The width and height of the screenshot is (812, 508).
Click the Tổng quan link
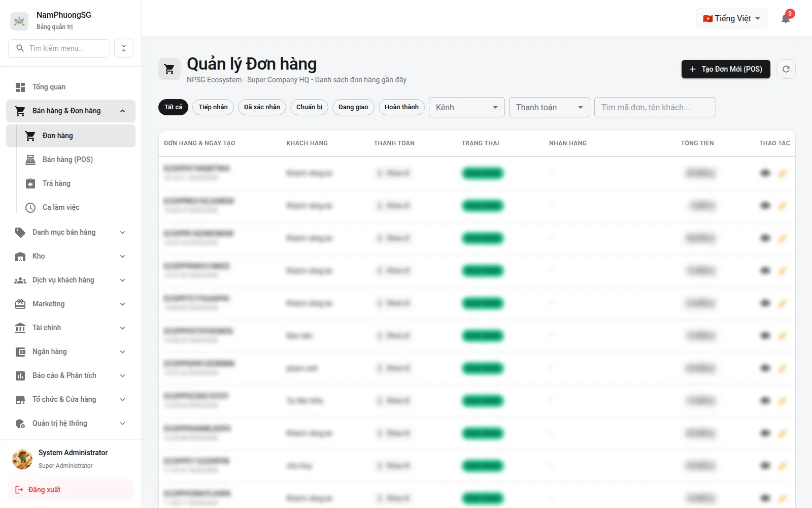(x=71, y=87)
